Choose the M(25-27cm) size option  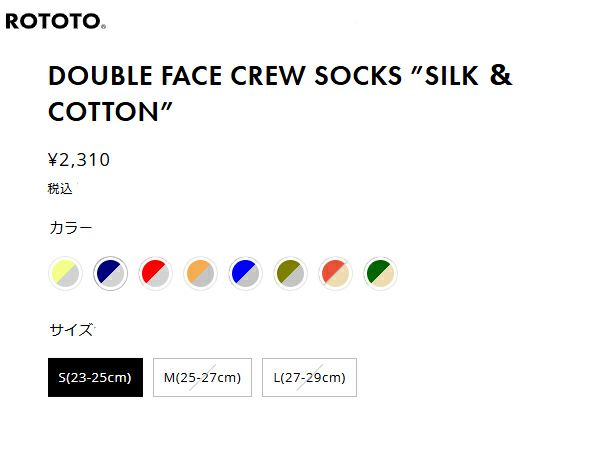pyautogui.click(x=202, y=377)
